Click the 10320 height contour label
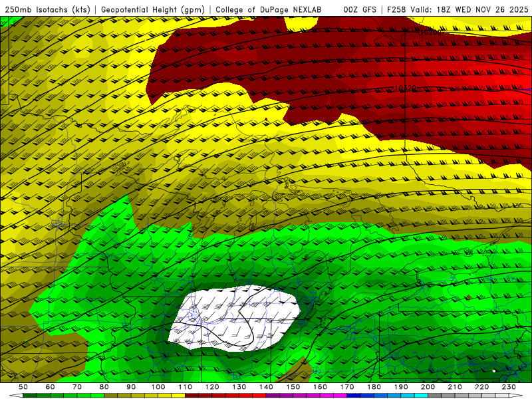The width and height of the screenshot is (532, 399). pyautogui.click(x=406, y=88)
